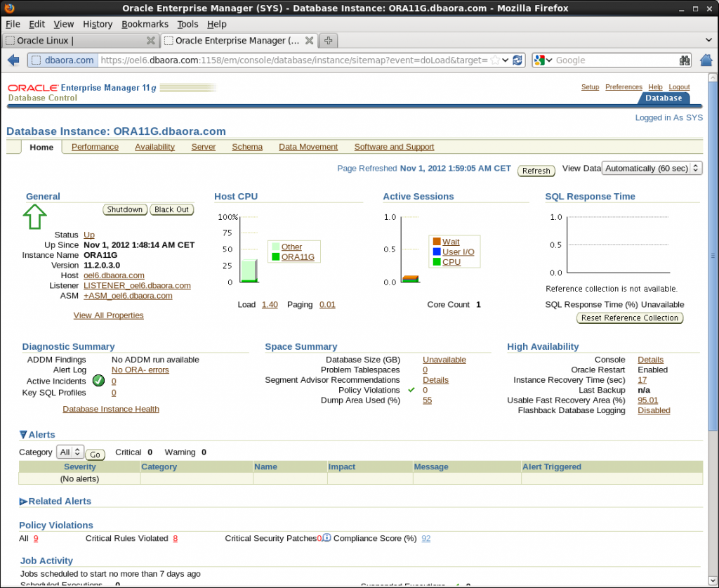
Task: Click the Firefox back navigation arrow
Action: click(x=14, y=60)
